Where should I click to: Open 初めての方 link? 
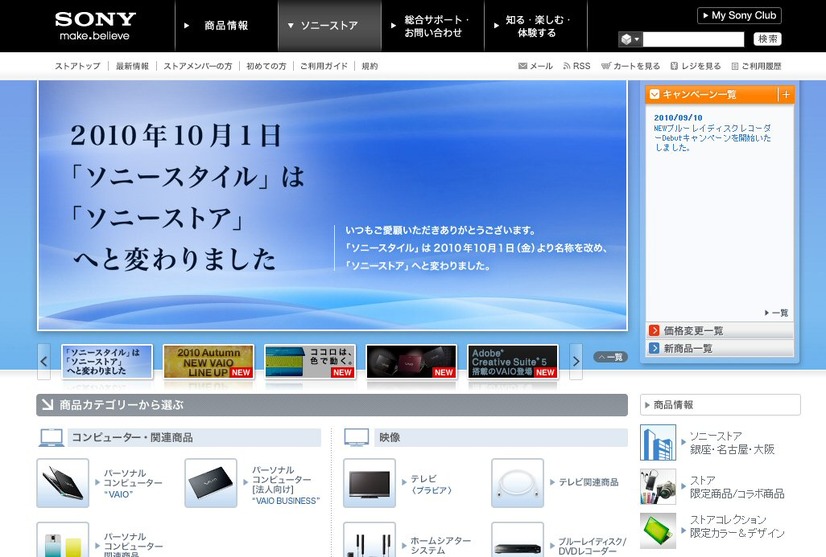(266, 66)
